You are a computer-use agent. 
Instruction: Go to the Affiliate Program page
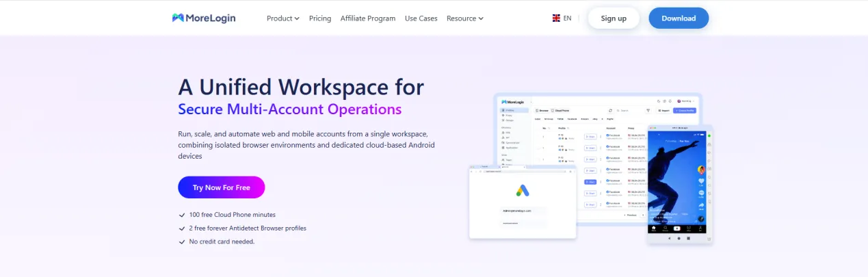[368, 18]
